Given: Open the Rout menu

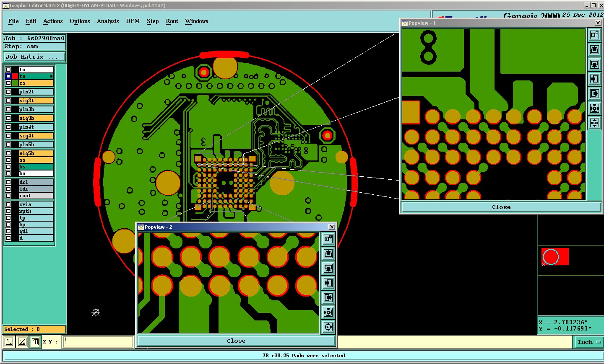Looking at the screenshot, I should coord(172,21).
